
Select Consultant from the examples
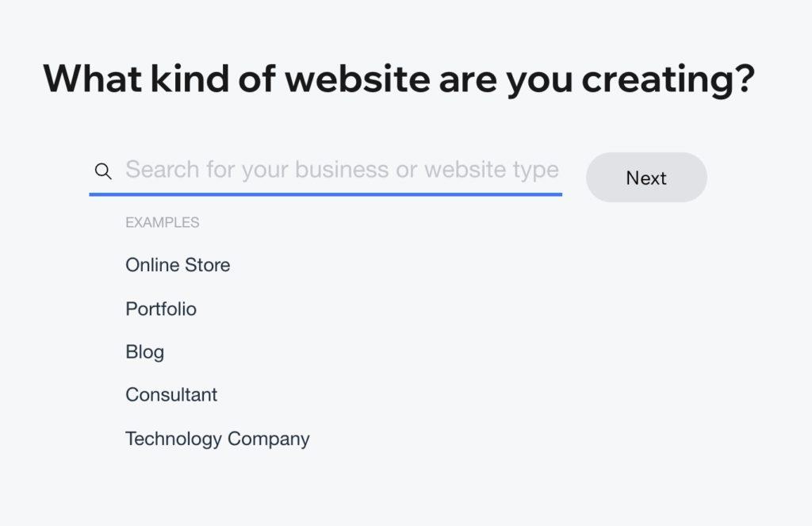171,395
